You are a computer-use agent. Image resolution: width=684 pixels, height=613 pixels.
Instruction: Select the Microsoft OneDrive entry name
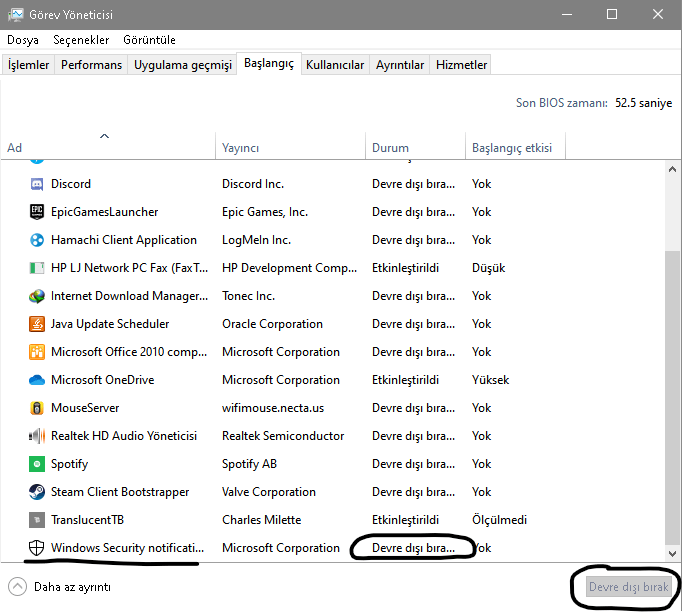click(103, 380)
